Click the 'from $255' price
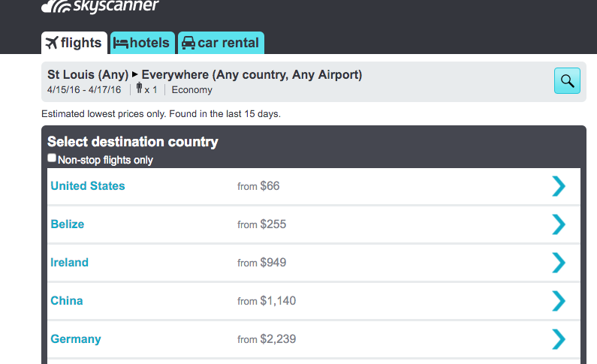 (x=261, y=224)
